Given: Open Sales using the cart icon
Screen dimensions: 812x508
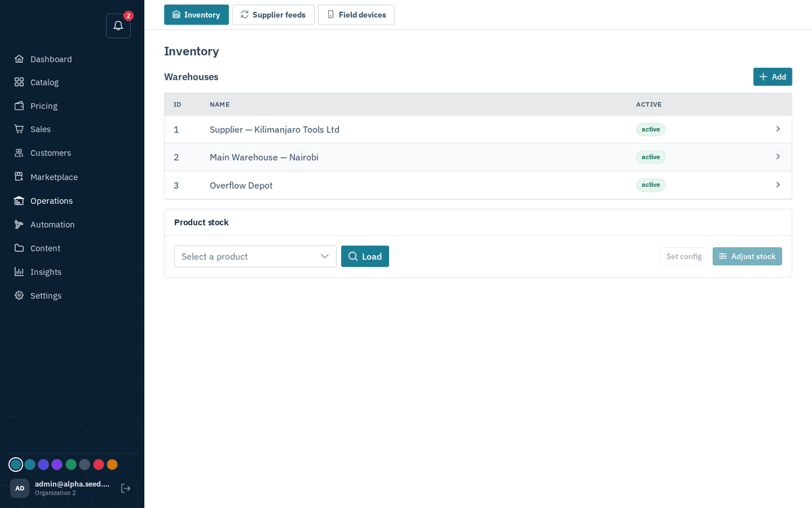Looking at the screenshot, I should [x=19, y=129].
